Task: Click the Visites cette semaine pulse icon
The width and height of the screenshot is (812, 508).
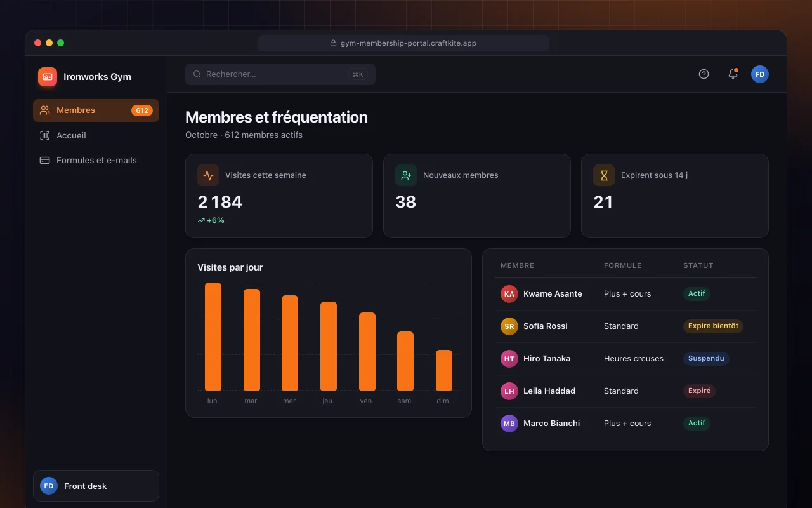Action: point(208,175)
